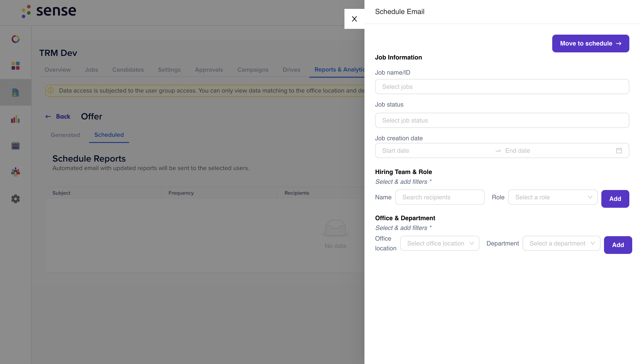Open the four-squares dashboard sidebar icon
This screenshot has width=640, height=364.
pyautogui.click(x=16, y=66)
